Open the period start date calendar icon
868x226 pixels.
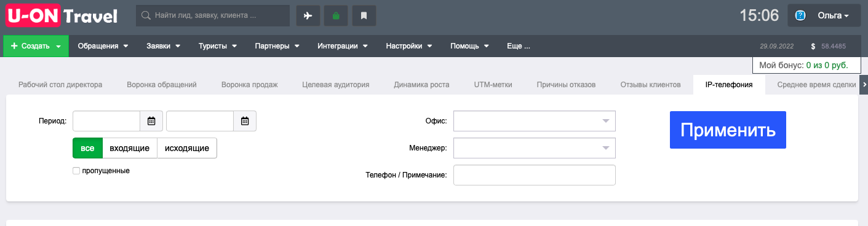pos(151,121)
